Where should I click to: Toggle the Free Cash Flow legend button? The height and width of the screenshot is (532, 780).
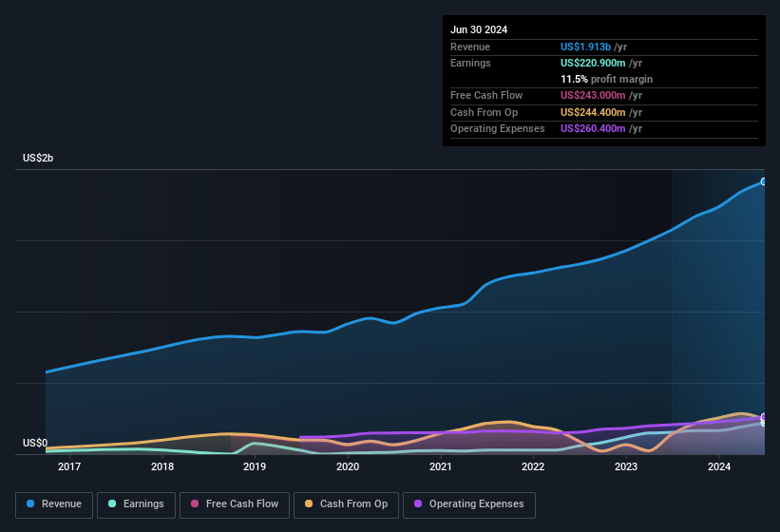tap(235, 504)
